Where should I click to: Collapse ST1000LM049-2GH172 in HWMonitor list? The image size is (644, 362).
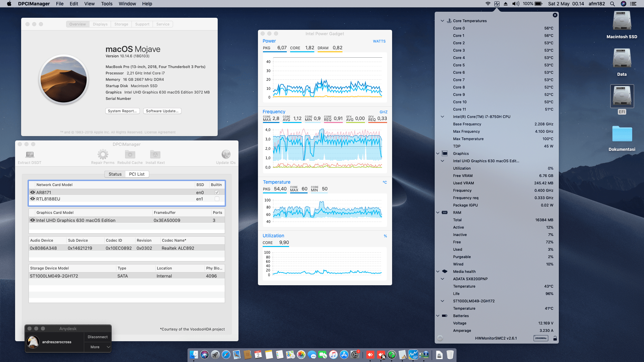point(442,301)
